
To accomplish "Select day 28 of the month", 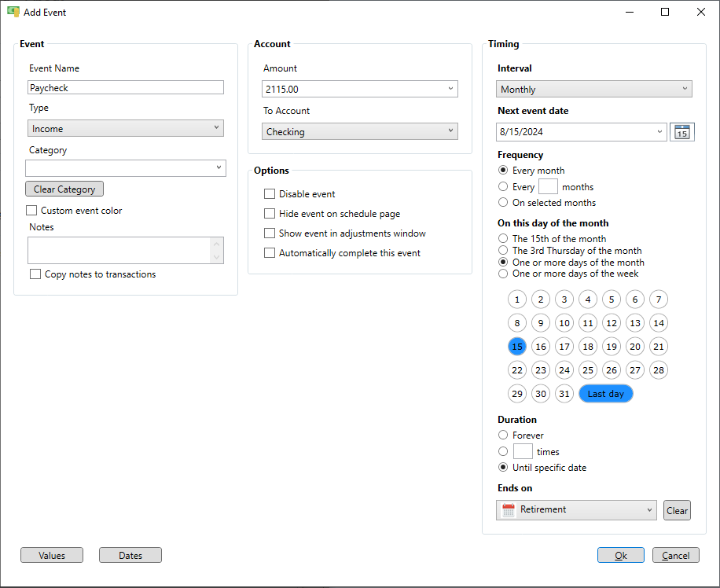I will [659, 370].
